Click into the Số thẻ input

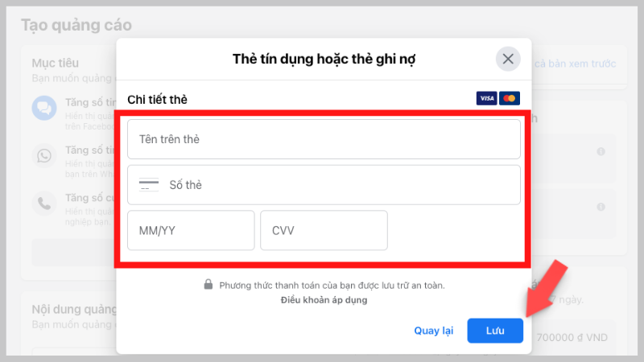338,185
